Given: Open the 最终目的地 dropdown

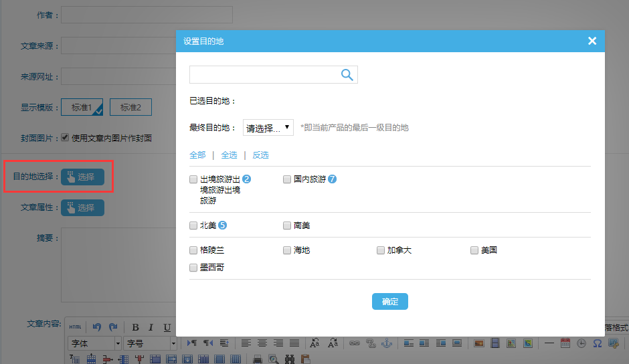Looking at the screenshot, I should [x=268, y=128].
